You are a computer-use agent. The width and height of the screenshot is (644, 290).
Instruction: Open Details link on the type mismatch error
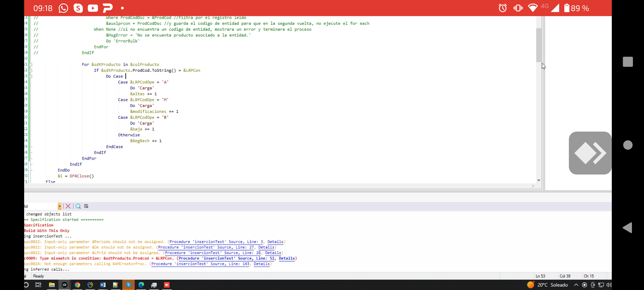pyautogui.click(x=287, y=258)
